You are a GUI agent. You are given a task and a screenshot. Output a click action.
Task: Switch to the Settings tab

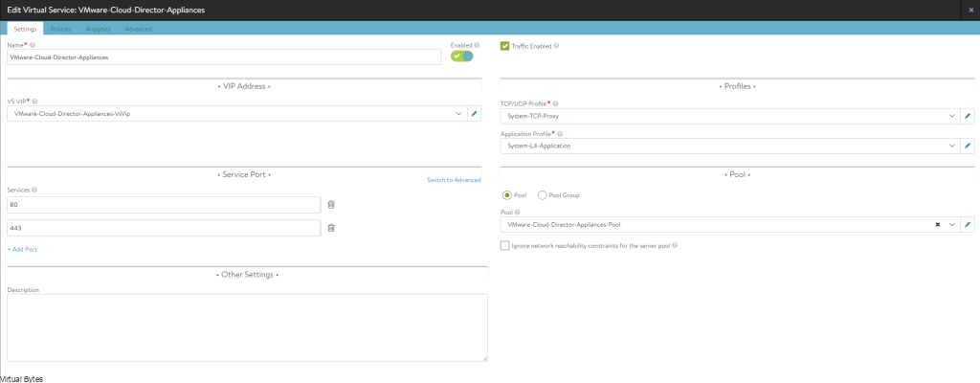25,29
